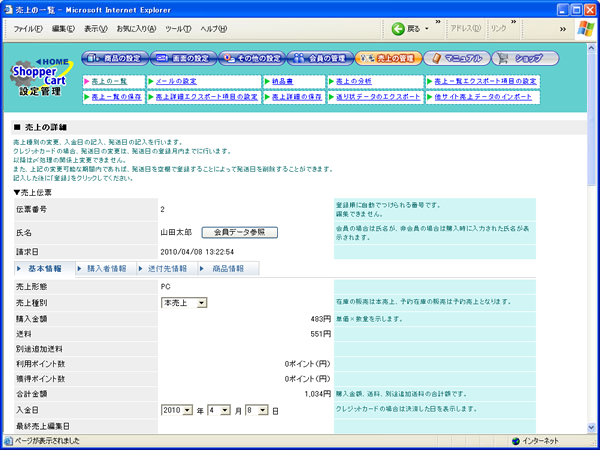The image size is (600, 450).
Task: Click the 購入金額 value 483円
Action: coord(321,319)
